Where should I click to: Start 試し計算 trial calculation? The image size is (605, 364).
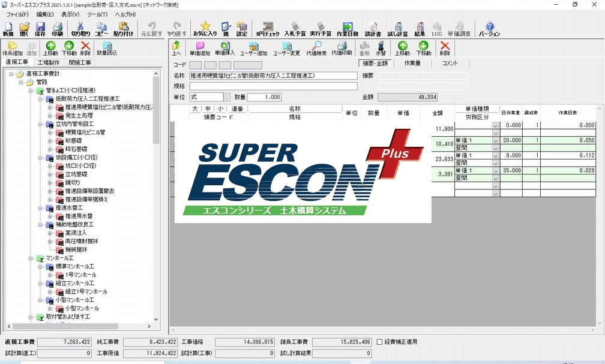tap(398, 29)
